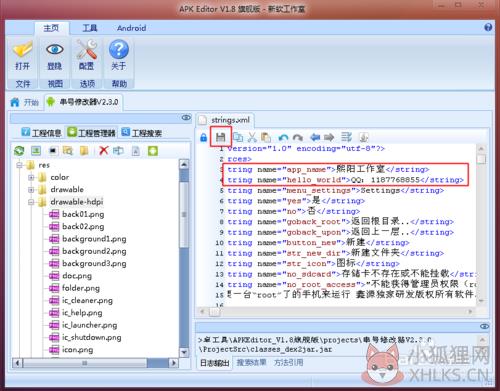The width and height of the screenshot is (500, 391).
Task: Collapse the drawable-hdpi folder node
Action: 31,202
